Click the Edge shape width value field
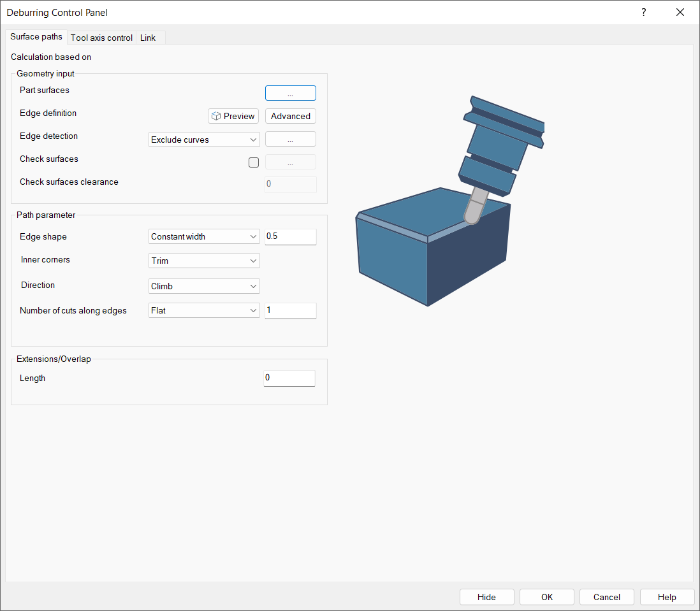This screenshot has height=611, width=700. tap(291, 236)
